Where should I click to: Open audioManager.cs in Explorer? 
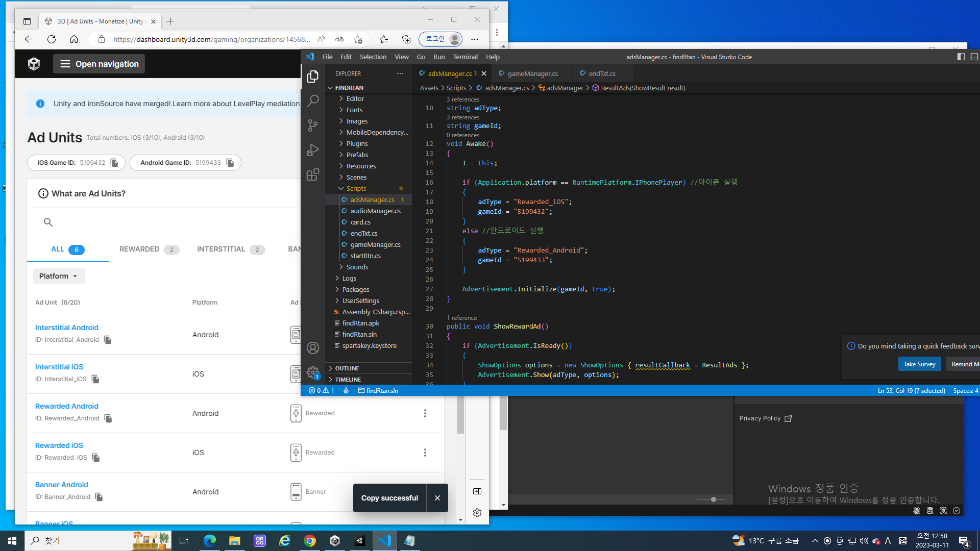[x=375, y=211]
